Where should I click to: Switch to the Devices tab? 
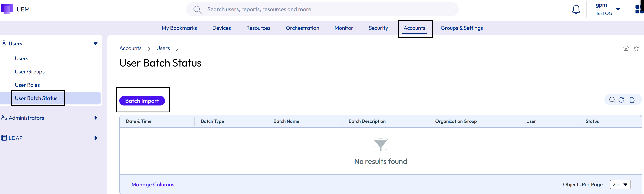pos(221,28)
